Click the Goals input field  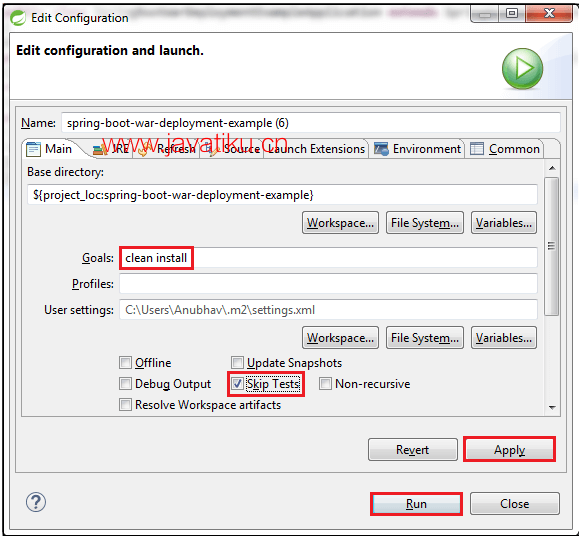pos(328,258)
